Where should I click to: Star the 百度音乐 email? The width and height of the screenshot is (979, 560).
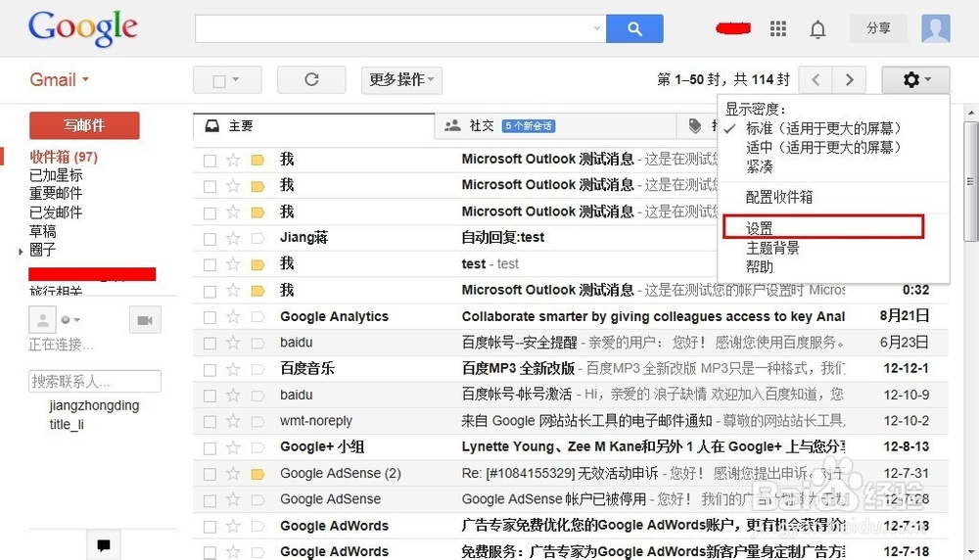[233, 370]
